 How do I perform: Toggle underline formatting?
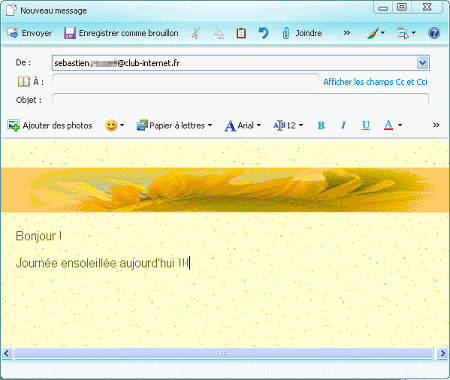coord(366,125)
